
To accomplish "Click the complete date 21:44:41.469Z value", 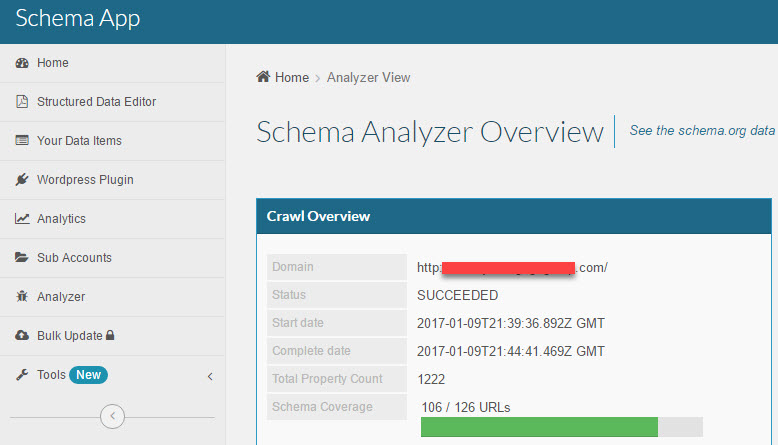I will pyautogui.click(x=511, y=351).
